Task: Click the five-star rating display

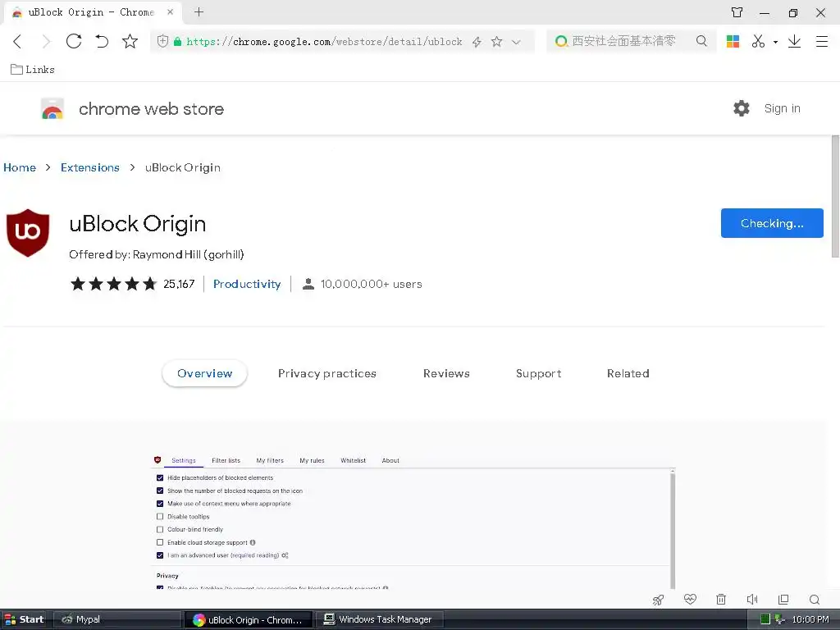Action: point(113,283)
